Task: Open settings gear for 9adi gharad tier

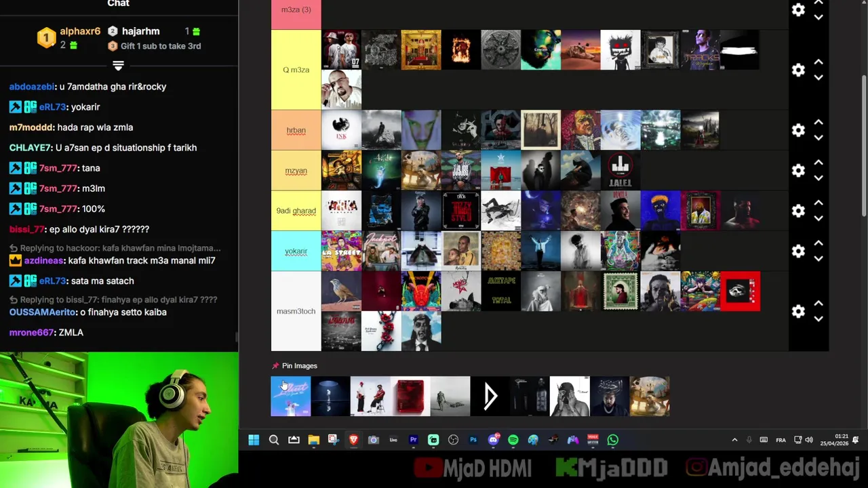Action: point(798,211)
